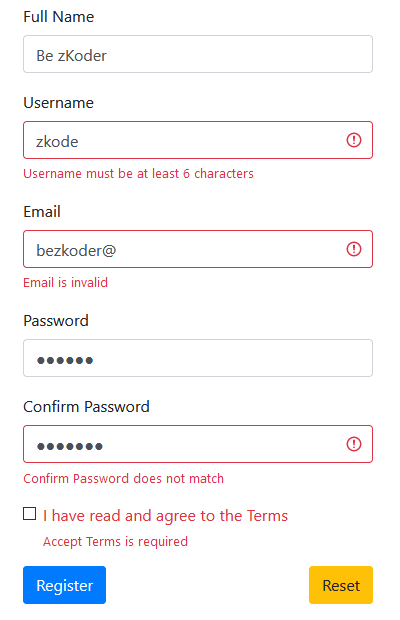Click the Full Name label

pos(58,17)
